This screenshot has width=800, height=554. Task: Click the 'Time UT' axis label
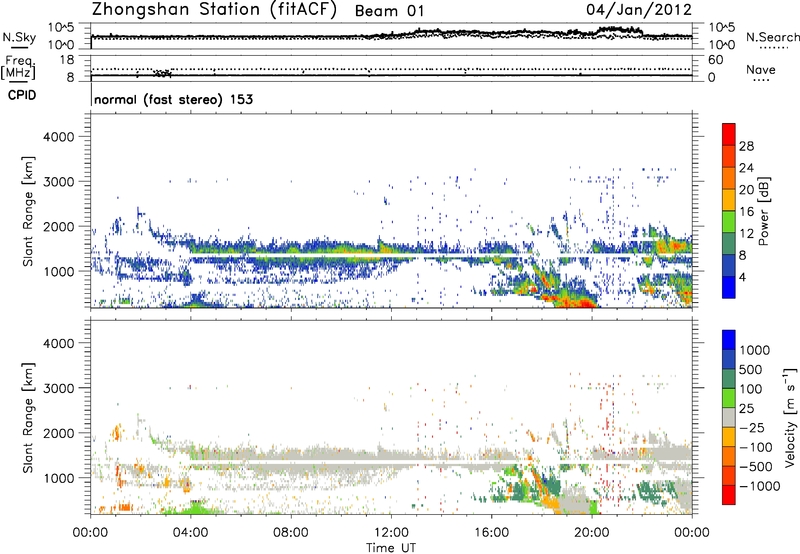[391, 548]
